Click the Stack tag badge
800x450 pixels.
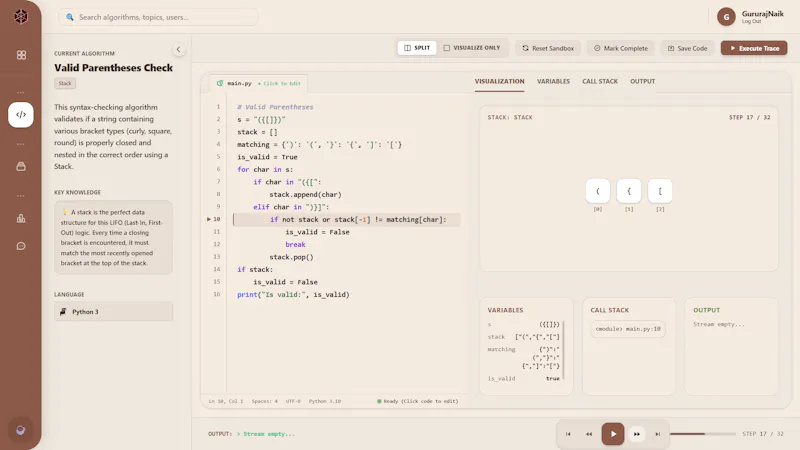65,83
